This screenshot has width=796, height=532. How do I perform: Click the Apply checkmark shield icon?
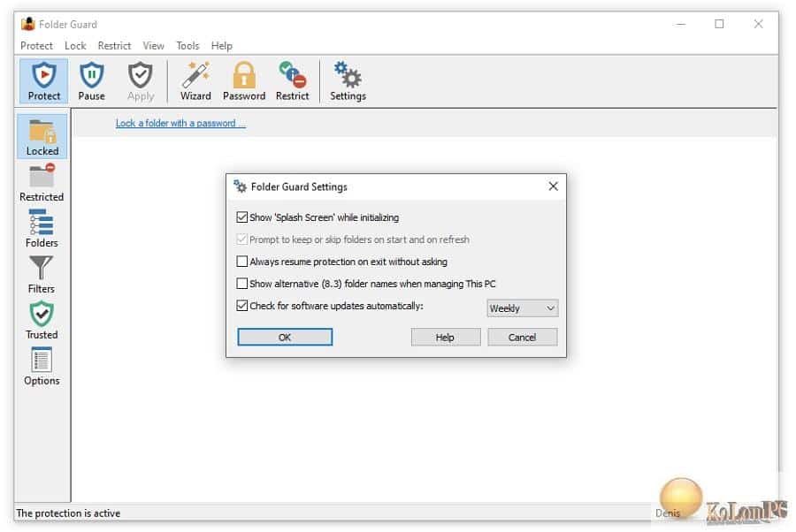tap(140, 81)
